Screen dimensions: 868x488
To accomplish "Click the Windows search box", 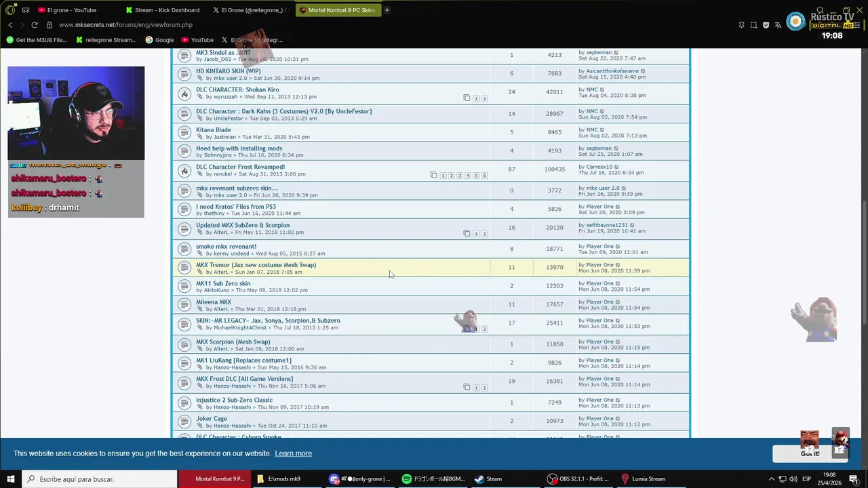I will point(100,479).
